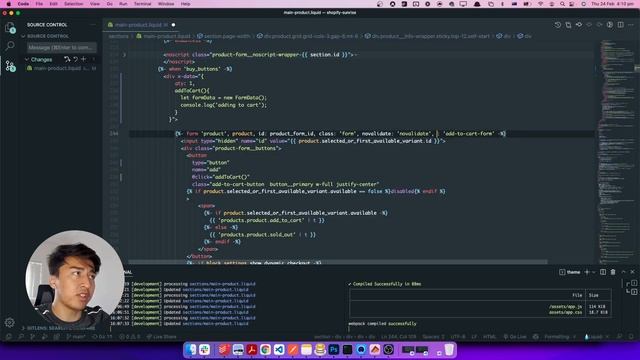Open Adobe Acrobat from the Dock
This screenshot has height=360, width=640.
[x=251, y=349]
